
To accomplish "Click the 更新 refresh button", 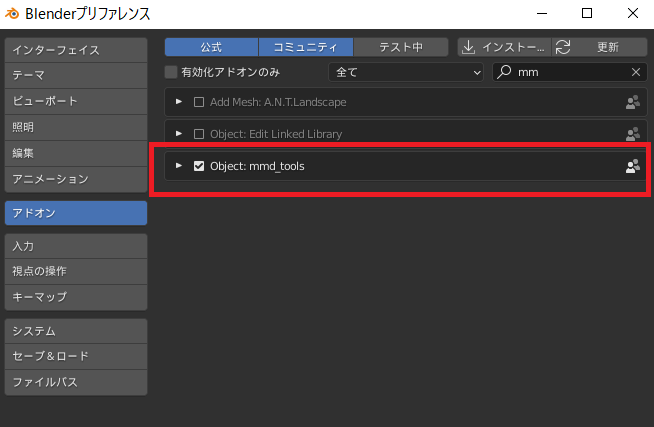I will point(600,47).
